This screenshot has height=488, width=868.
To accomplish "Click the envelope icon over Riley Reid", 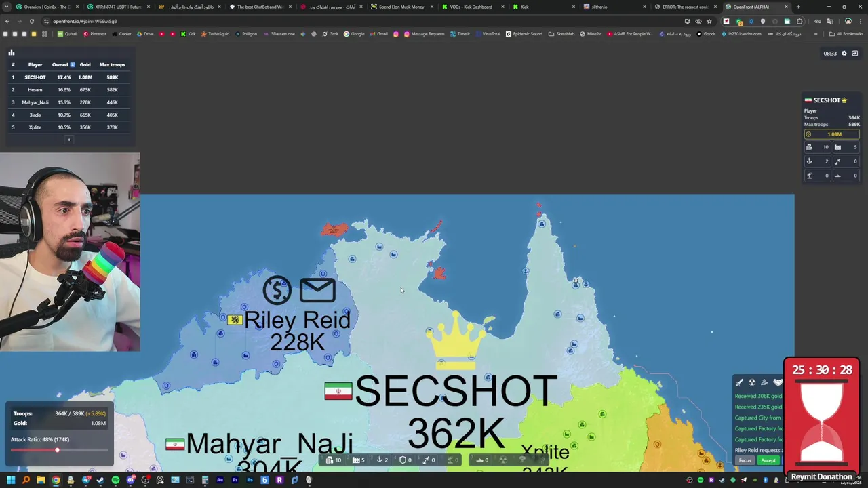I will point(317,290).
